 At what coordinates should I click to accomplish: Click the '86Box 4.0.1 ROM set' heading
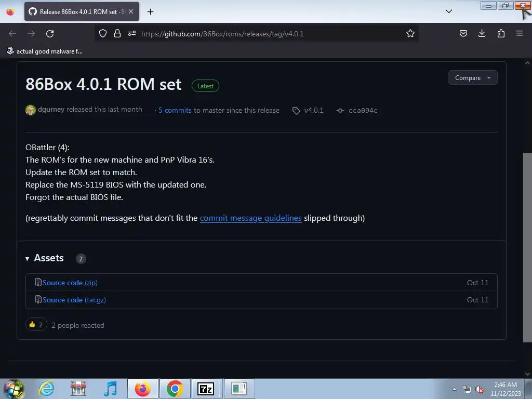[x=103, y=84]
